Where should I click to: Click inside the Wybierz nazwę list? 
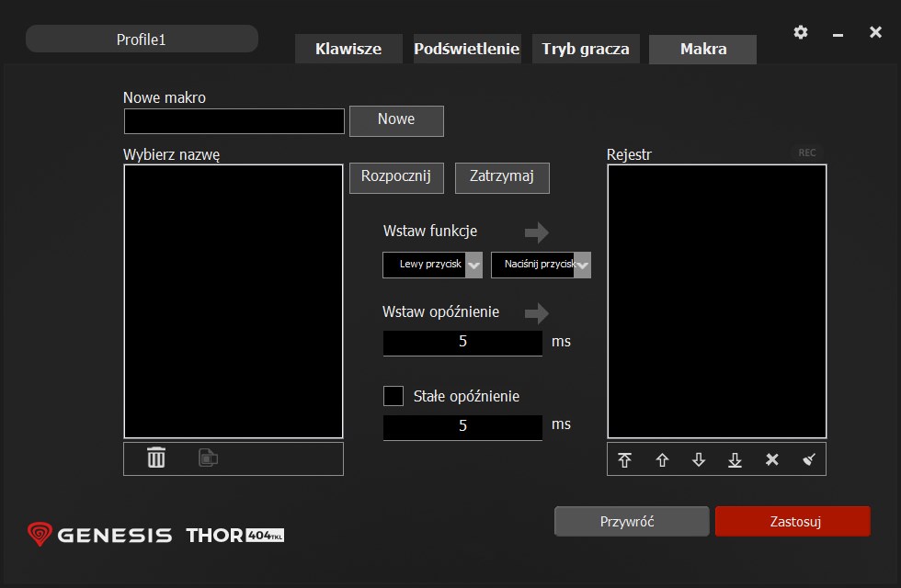click(x=234, y=301)
